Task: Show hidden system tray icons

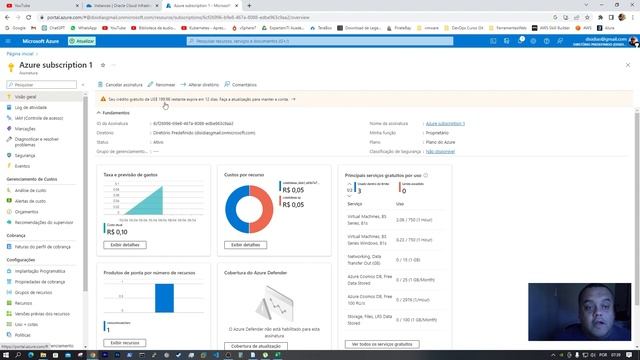Action: pos(553,355)
